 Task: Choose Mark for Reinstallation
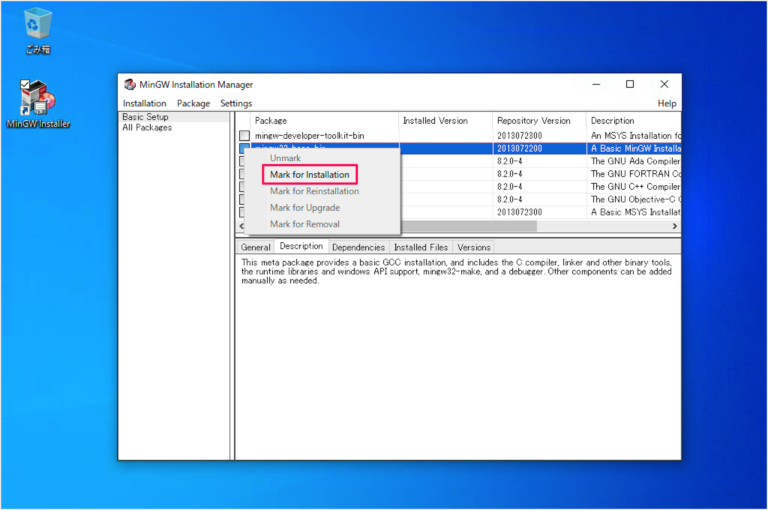point(314,191)
